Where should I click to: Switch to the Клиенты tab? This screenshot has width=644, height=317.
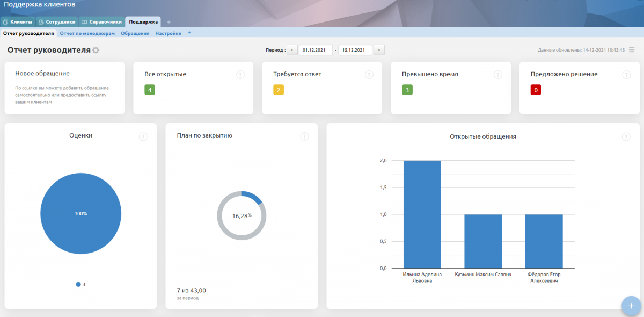(x=18, y=22)
